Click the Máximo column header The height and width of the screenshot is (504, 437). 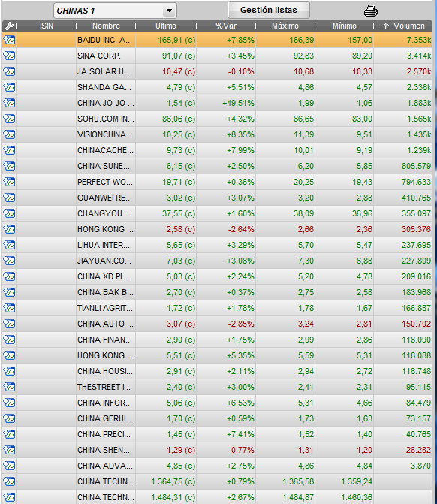(285, 26)
